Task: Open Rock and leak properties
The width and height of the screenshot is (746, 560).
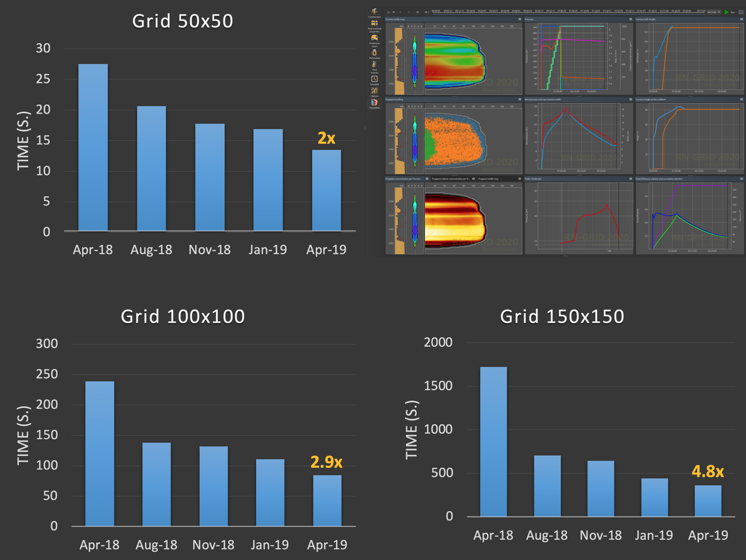Action: pos(374,26)
